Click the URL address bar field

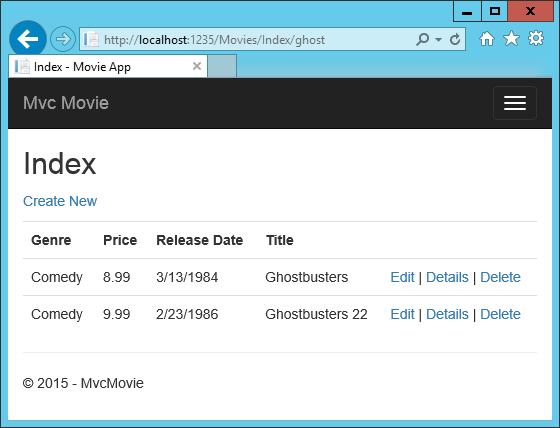point(257,39)
